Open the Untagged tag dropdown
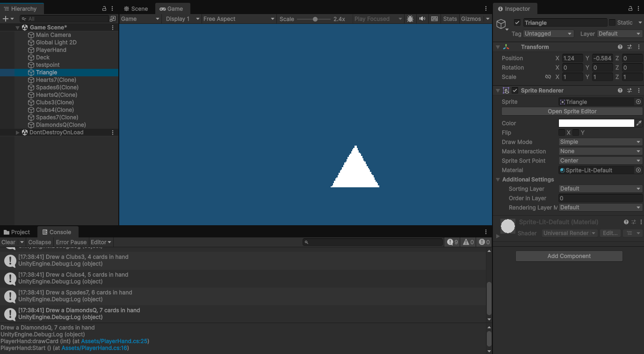This screenshot has height=354, width=644. tap(548, 34)
